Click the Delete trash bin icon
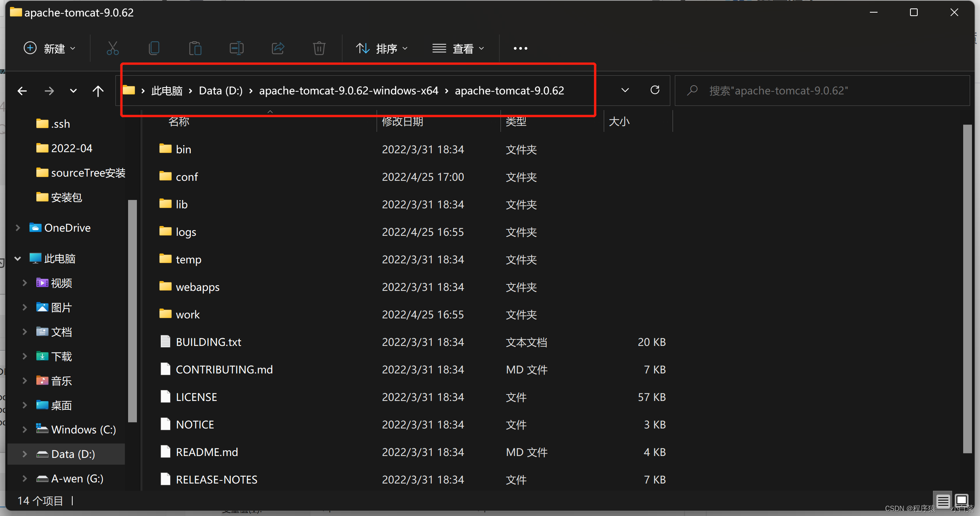 coord(319,49)
